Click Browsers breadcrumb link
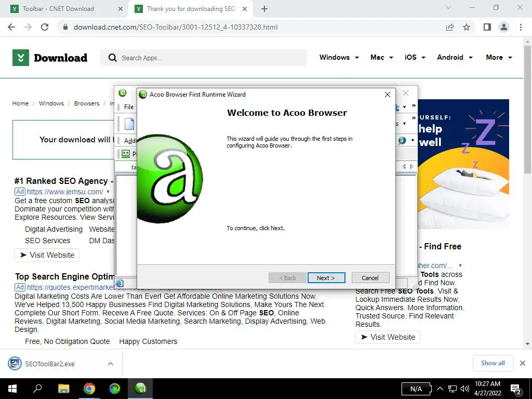 coord(87,103)
